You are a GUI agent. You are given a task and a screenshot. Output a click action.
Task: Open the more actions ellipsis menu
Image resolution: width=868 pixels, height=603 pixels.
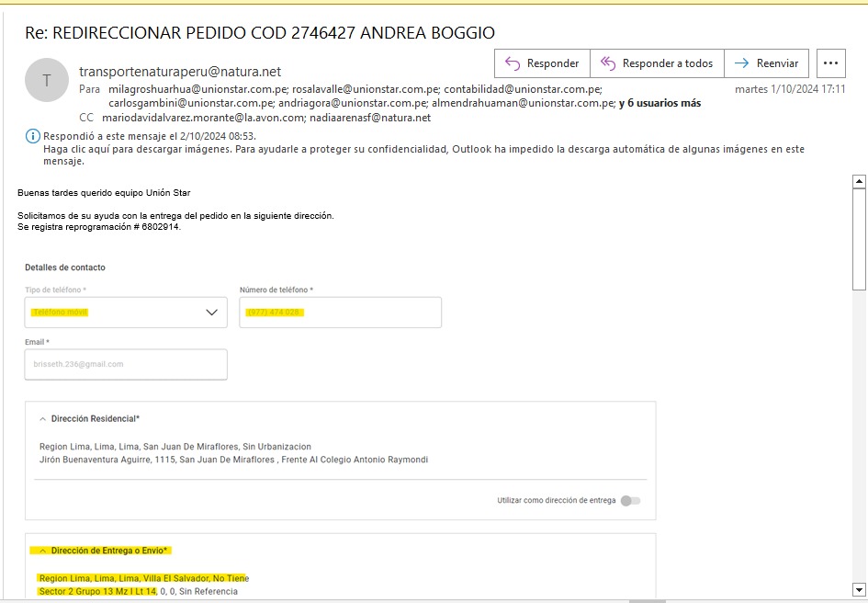(x=830, y=63)
